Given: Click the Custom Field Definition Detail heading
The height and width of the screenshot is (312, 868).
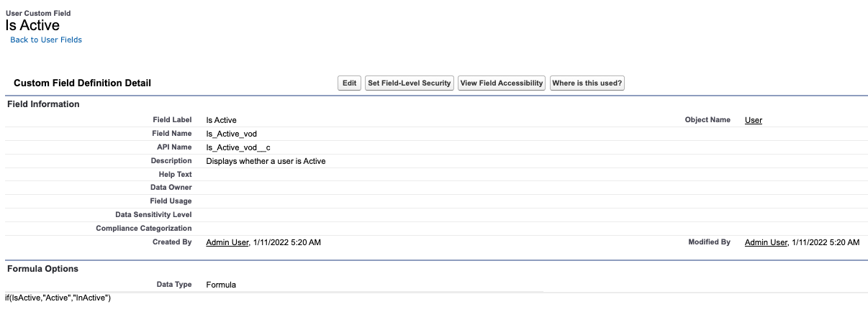Looking at the screenshot, I should [x=82, y=83].
